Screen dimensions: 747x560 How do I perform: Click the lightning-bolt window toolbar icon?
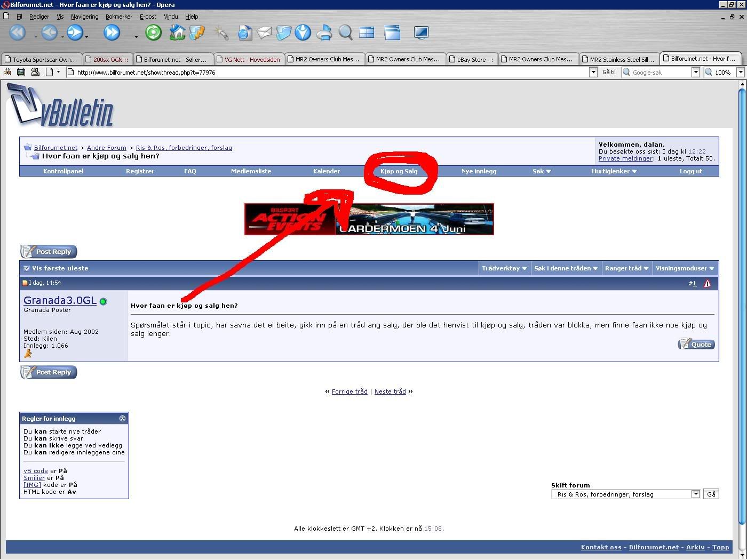197,33
